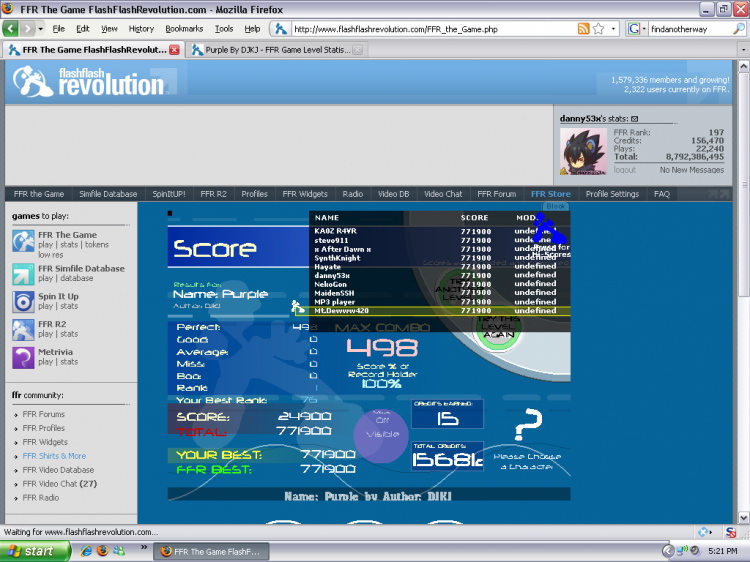Viewport: 750px width, 562px height.
Task: Open Video Chat nav item
Action: coord(443,194)
